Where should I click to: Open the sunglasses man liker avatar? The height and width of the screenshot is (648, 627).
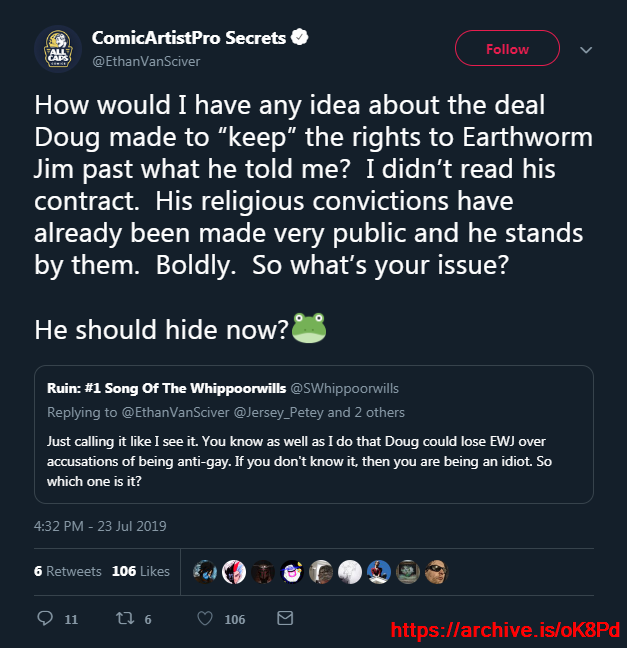[x=436, y=572]
